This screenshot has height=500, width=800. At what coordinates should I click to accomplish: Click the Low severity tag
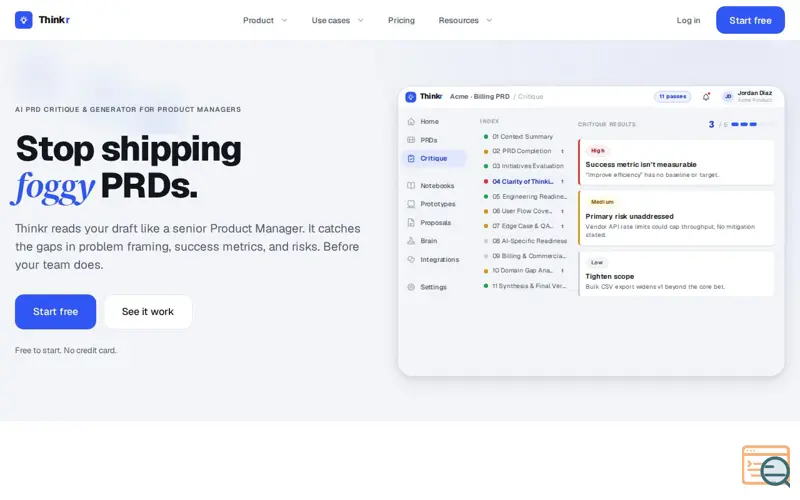pyautogui.click(x=596, y=262)
